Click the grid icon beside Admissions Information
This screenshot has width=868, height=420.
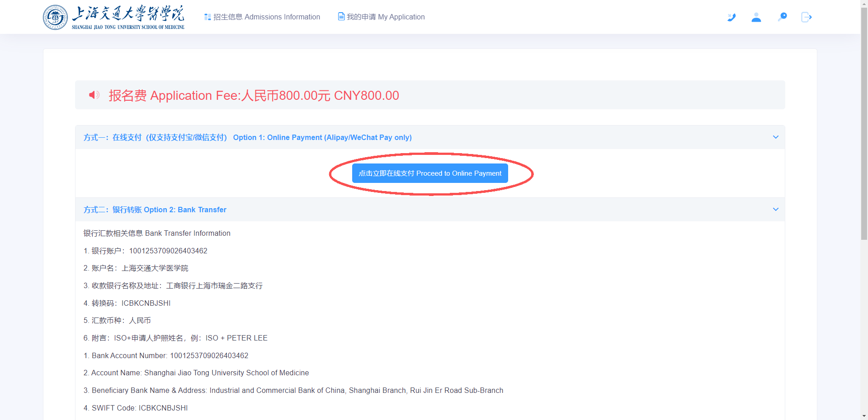[208, 17]
